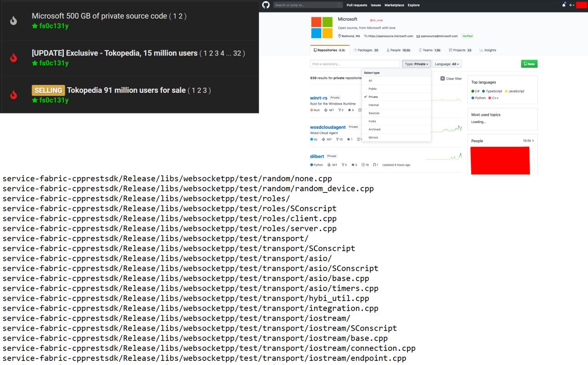The image size is (588, 365).
Task: Open the dilbert repository link
Action: point(317,157)
